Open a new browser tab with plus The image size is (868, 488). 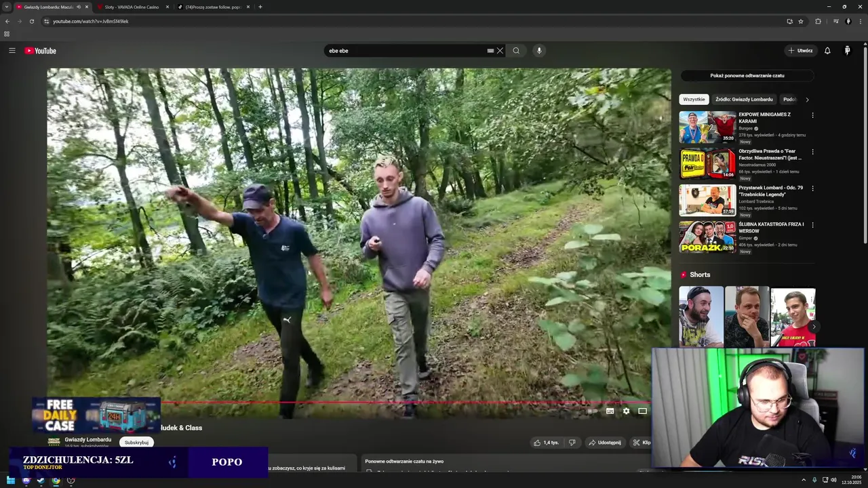point(260,7)
